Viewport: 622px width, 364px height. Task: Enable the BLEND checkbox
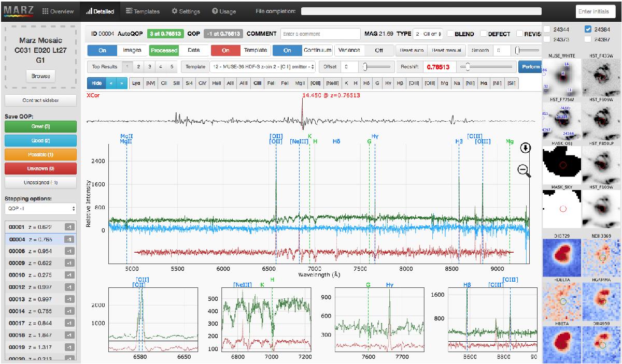click(451, 34)
